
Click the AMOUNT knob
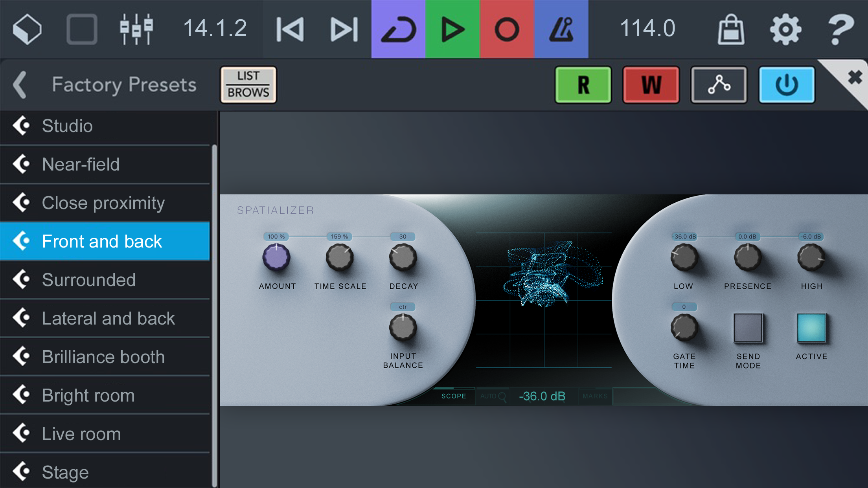[276, 258]
